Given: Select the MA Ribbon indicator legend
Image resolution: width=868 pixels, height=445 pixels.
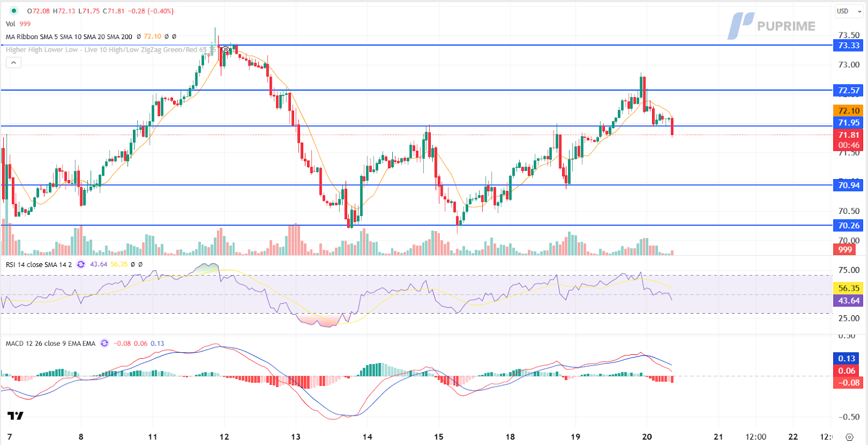Looking at the screenshot, I should pos(69,36).
